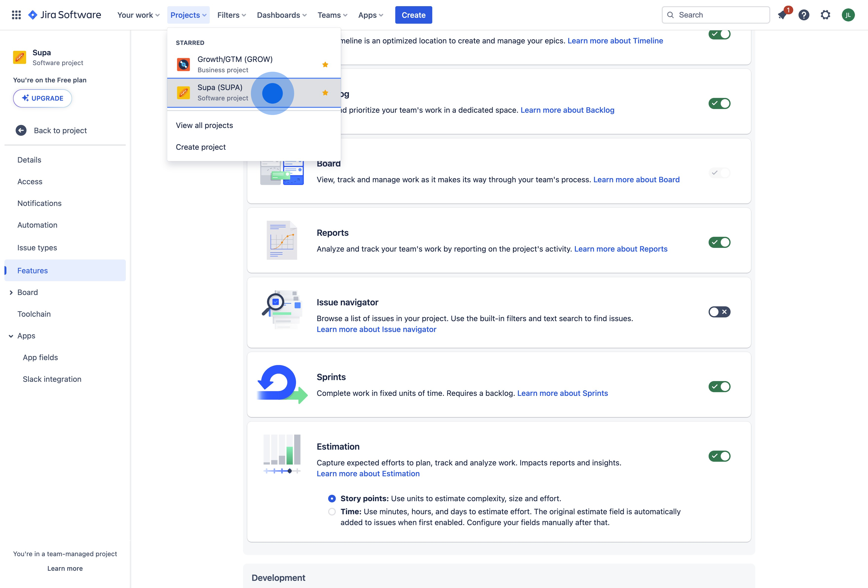Image resolution: width=868 pixels, height=588 pixels.
Task: Click the Issue navigator magnifier illustration
Action: tap(282, 310)
